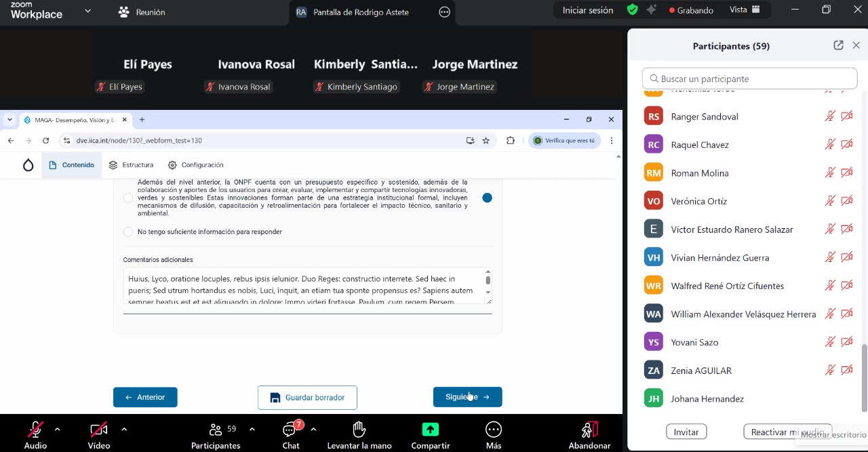Open the Zoom Workplace dropdown arrow
Viewport: 868px width, 452px height.
[x=87, y=12]
